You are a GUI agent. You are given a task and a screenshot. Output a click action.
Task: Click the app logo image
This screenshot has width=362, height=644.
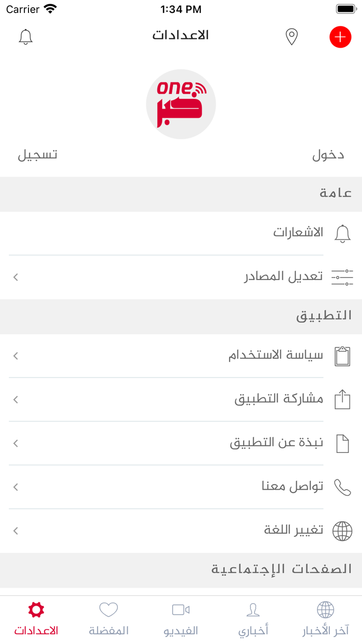coord(180,103)
